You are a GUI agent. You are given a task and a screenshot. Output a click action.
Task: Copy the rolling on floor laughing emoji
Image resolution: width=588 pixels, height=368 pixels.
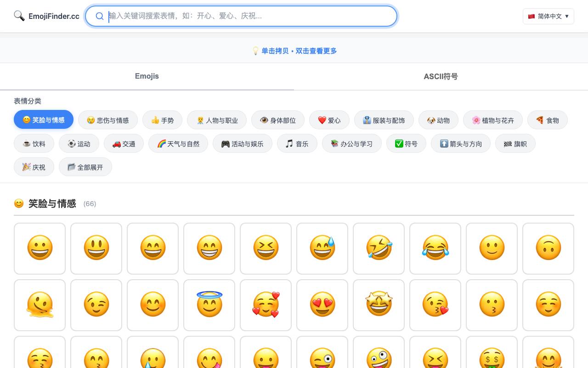tap(379, 248)
